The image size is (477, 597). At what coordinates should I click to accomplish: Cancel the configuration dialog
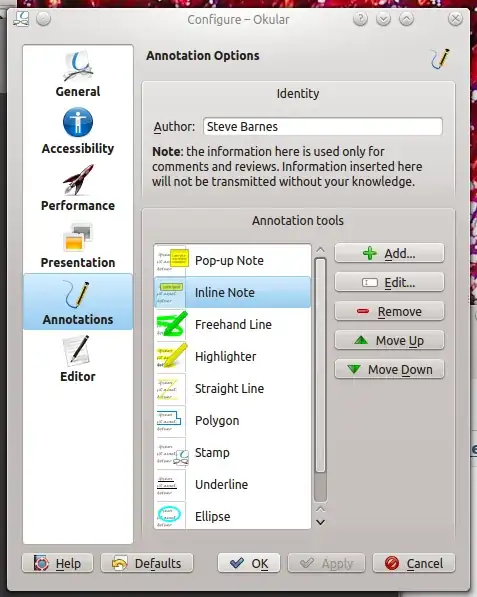click(414, 563)
